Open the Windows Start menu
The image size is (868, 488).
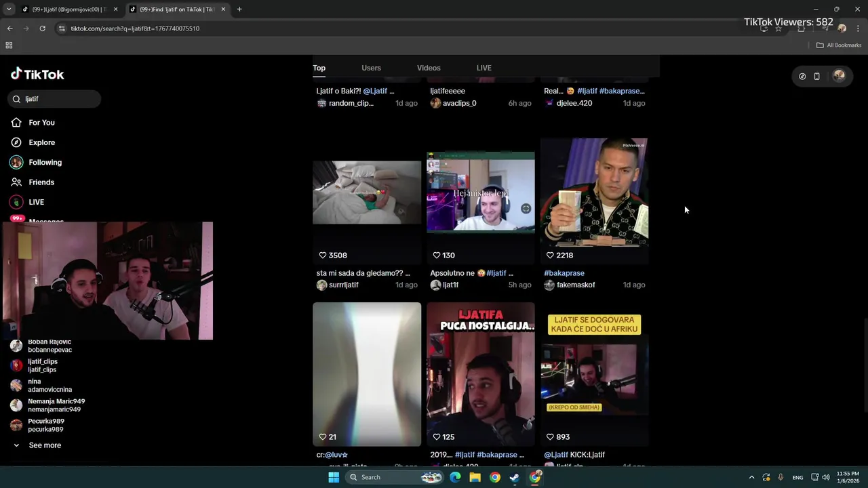[x=334, y=477]
